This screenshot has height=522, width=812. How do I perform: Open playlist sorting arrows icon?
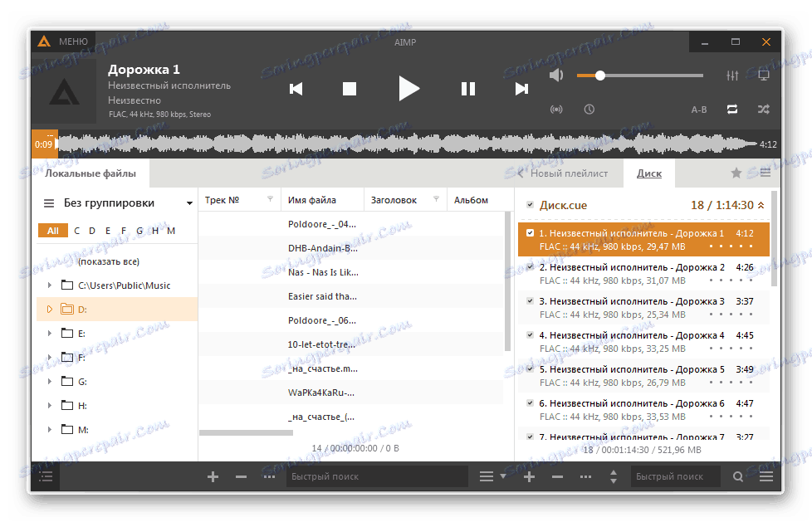click(613, 476)
